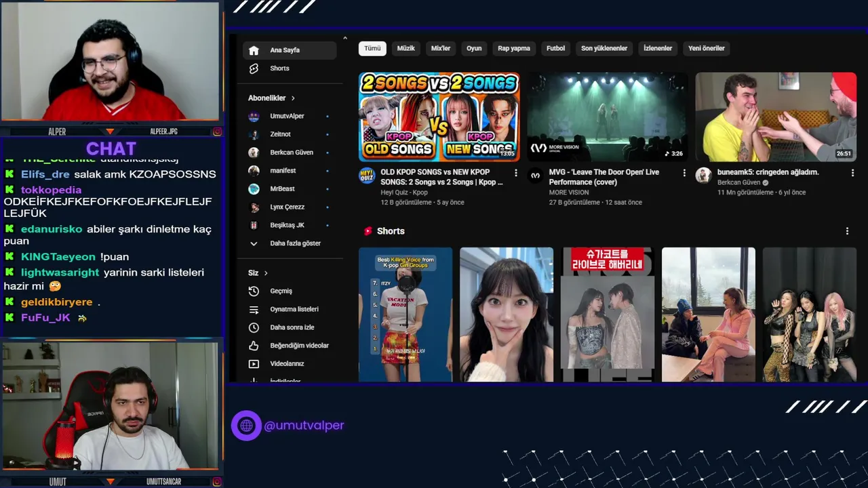This screenshot has width=868, height=488.
Task: Open Beğendiğim videolar thumbs-up icon
Action: click(x=254, y=346)
